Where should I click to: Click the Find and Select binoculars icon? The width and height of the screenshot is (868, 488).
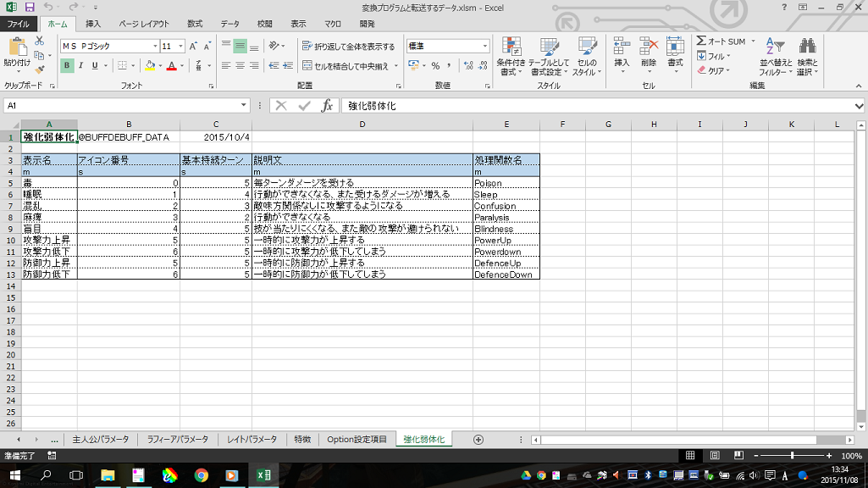[x=807, y=57]
